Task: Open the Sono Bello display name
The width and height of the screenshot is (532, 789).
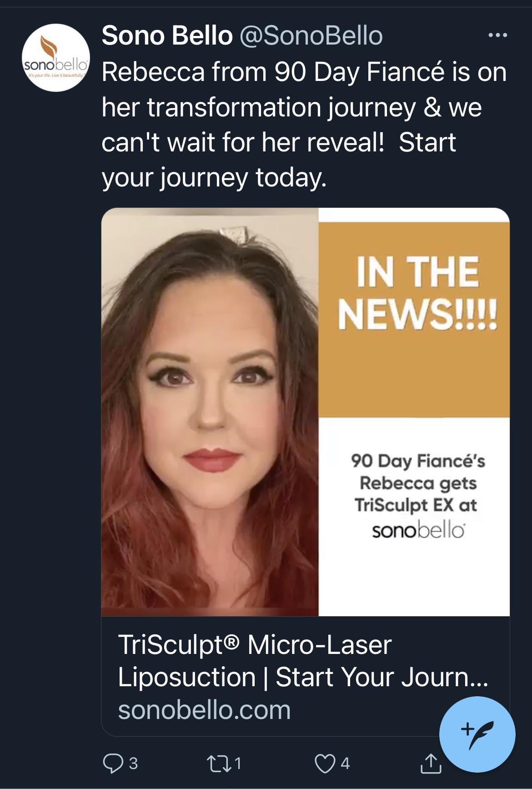Action: click(167, 35)
